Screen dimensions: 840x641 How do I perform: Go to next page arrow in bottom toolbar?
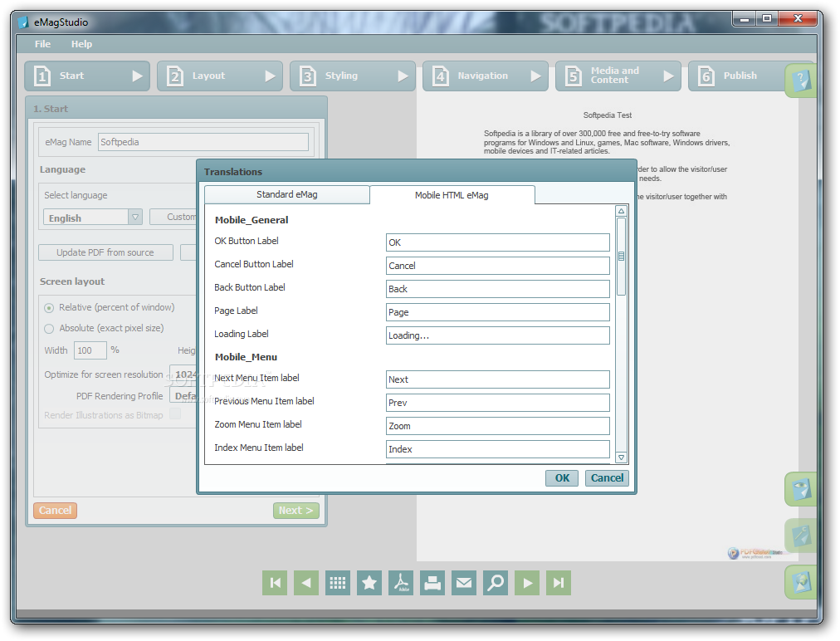[527, 583]
